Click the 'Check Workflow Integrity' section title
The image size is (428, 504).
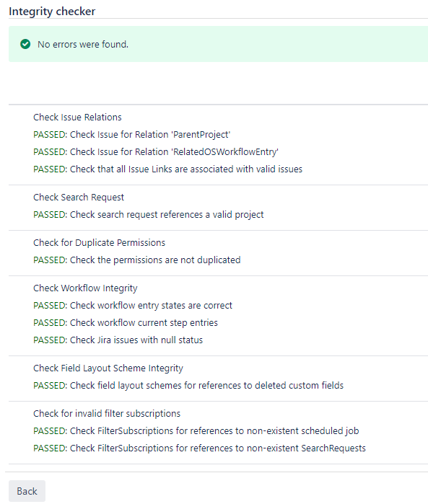(x=85, y=288)
